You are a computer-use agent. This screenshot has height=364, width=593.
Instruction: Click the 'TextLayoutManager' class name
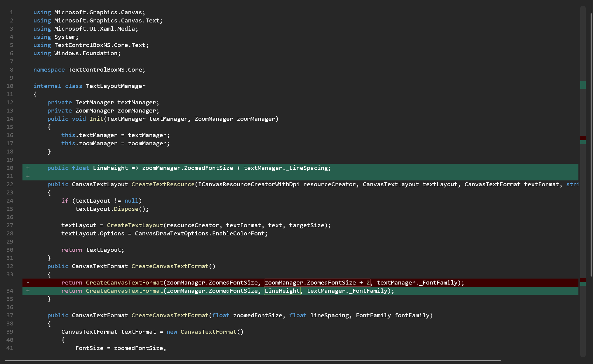coord(116,86)
